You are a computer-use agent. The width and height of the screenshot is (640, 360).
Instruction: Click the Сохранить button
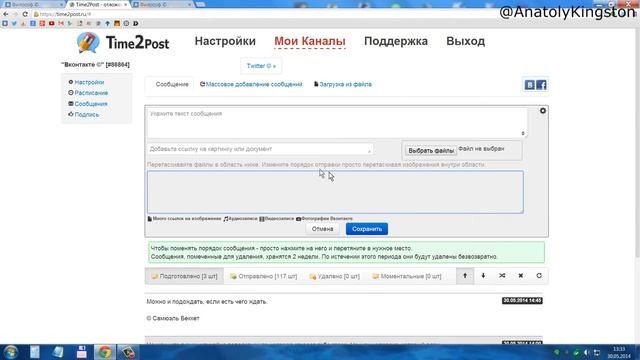click(367, 229)
